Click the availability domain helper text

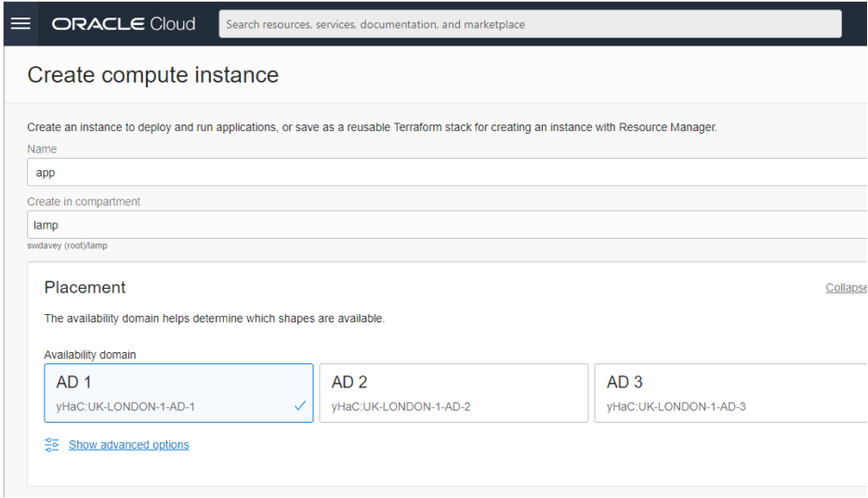pos(214,319)
